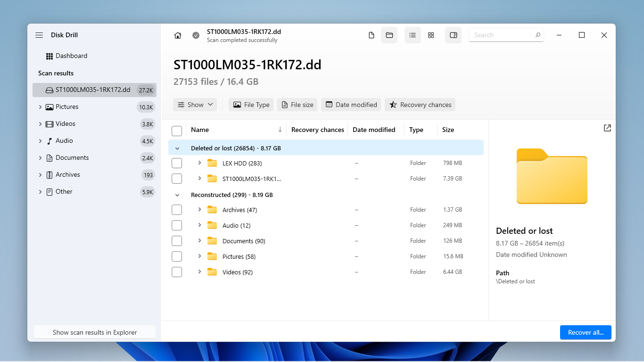Open the Recovery chances filter button
This screenshot has height=362, width=644.
[x=420, y=105]
